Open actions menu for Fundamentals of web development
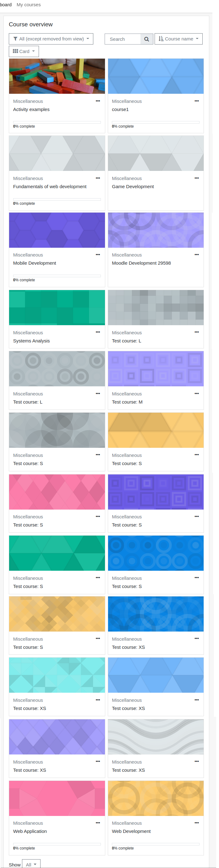 (98, 178)
